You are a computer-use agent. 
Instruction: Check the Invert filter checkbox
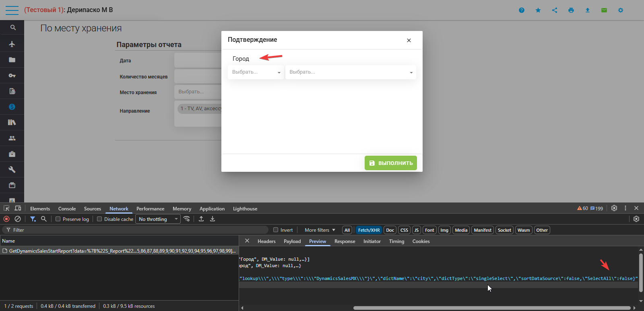click(276, 230)
